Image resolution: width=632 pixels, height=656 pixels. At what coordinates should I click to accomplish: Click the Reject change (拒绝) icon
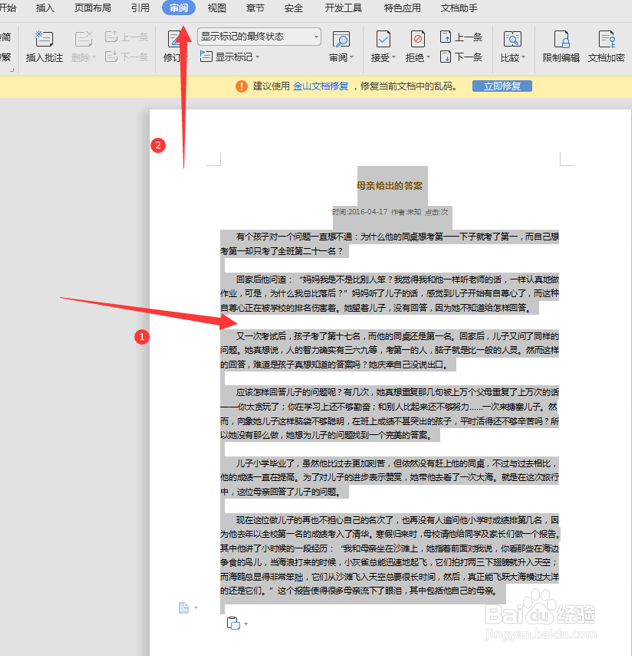tap(417, 39)
